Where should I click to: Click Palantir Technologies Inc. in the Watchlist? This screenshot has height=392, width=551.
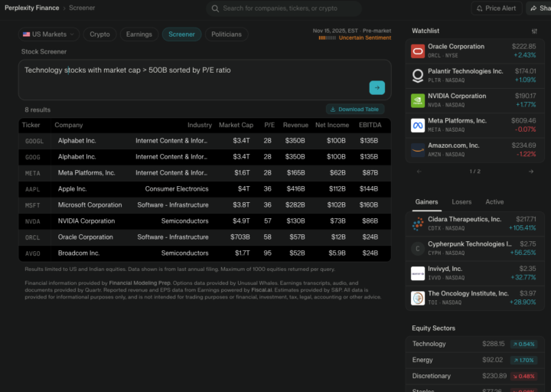point(474,76)
